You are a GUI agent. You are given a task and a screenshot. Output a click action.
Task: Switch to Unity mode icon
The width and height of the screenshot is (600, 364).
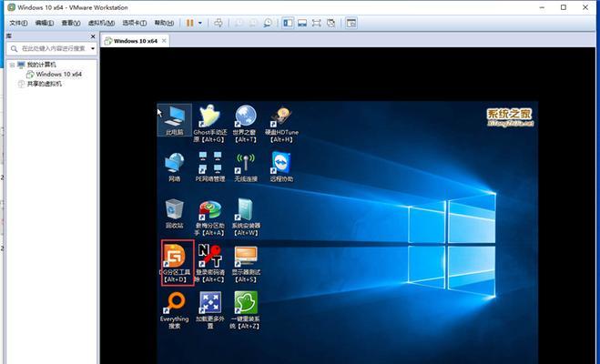pos(331,23)
